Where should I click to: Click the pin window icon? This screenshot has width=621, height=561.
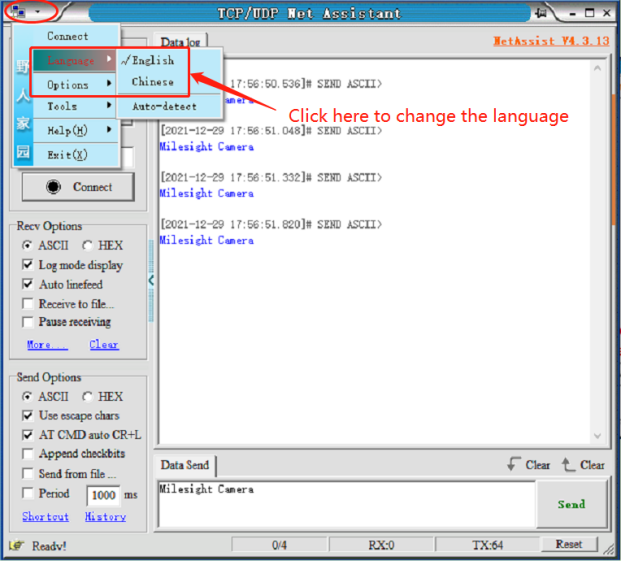point(541,13)
